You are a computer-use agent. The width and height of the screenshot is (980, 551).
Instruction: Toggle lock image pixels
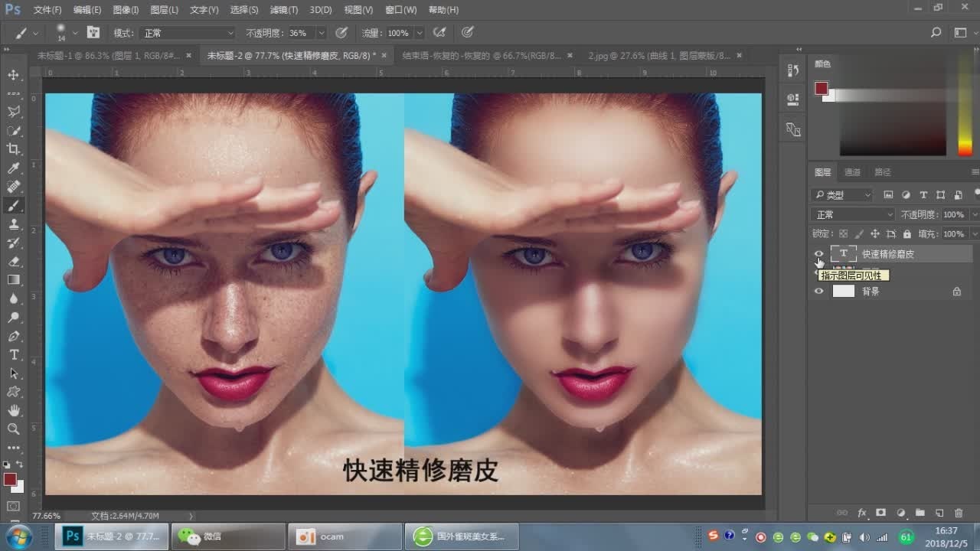coord(858,233)
